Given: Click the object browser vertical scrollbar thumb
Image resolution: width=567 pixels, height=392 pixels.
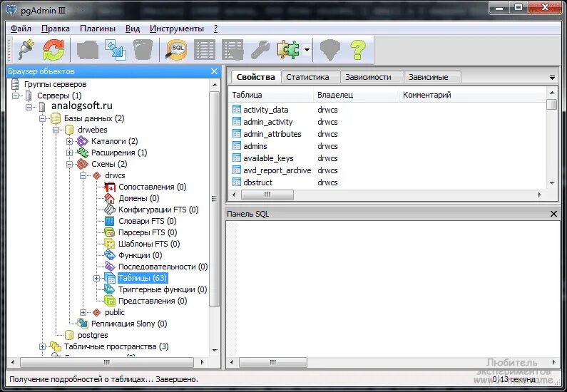Looking at the screenshot, I should coord(215,199).
